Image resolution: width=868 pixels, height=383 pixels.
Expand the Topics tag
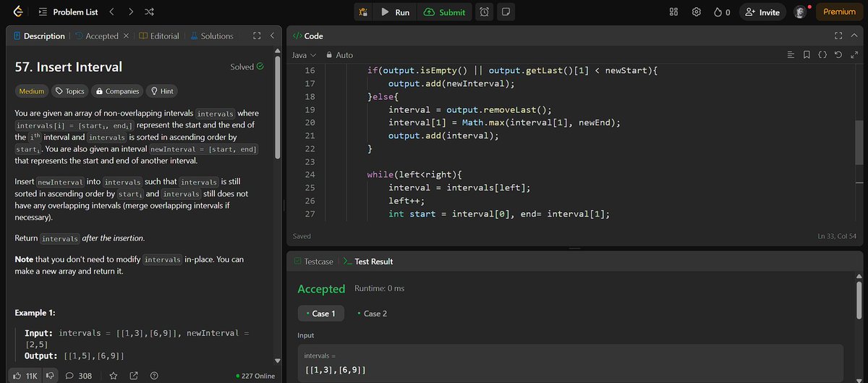69,91
